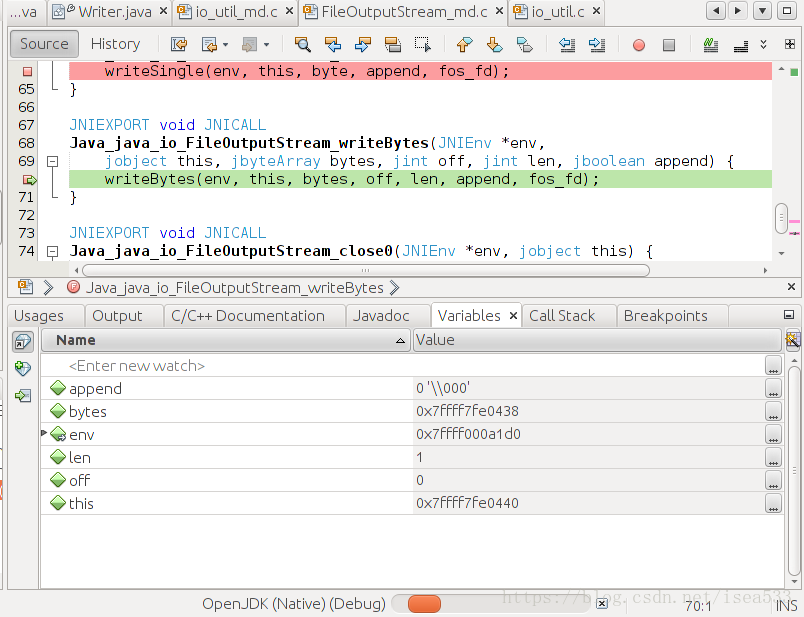
Task: Stop macro recording using the gray square icon
Action: click(668, 45)
